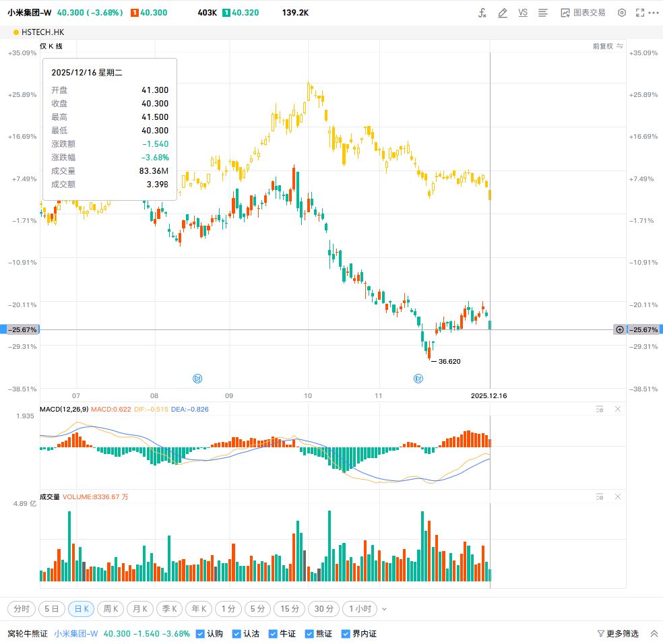
Task: Switch to the 周K weekly tab
Action: point(111,609)
